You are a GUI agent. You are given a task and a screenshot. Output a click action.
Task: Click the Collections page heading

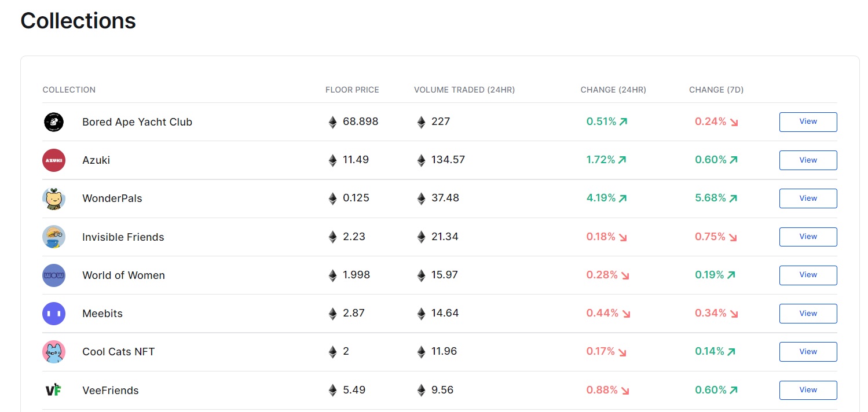pos(78,21)
